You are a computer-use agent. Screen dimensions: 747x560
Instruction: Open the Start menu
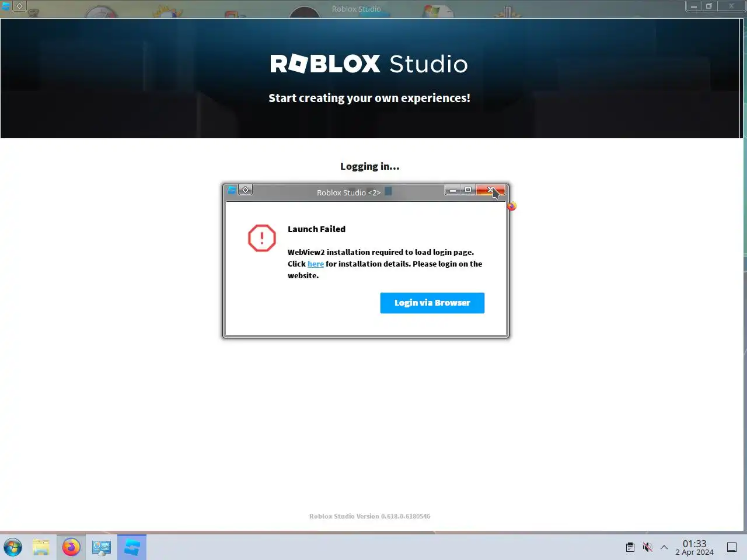(x=13, y=547)
